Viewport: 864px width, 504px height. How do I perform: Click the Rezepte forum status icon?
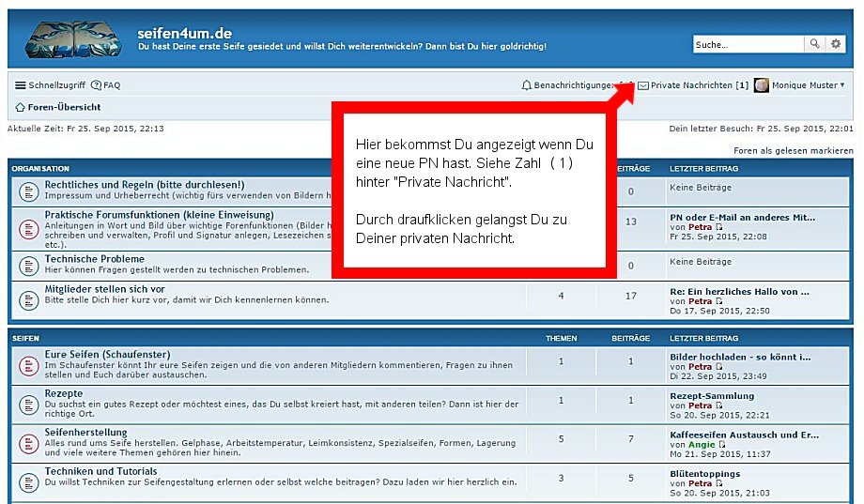pos(28,403)
